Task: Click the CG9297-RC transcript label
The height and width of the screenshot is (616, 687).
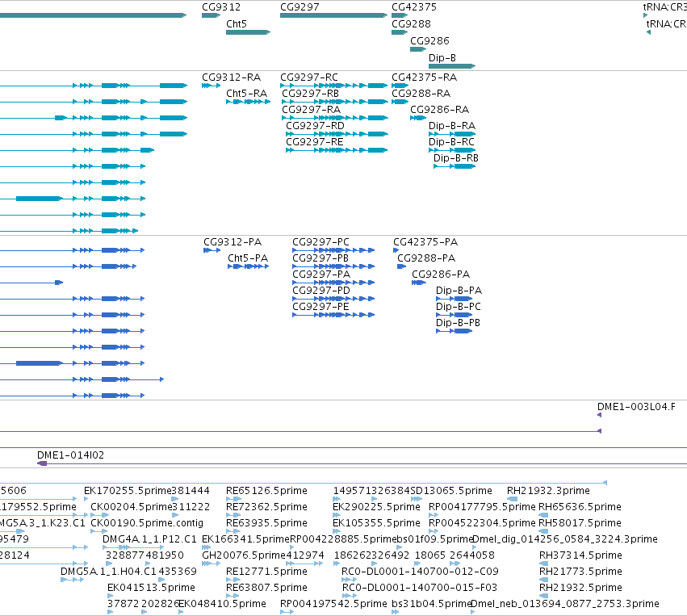Action: [309, 78]
